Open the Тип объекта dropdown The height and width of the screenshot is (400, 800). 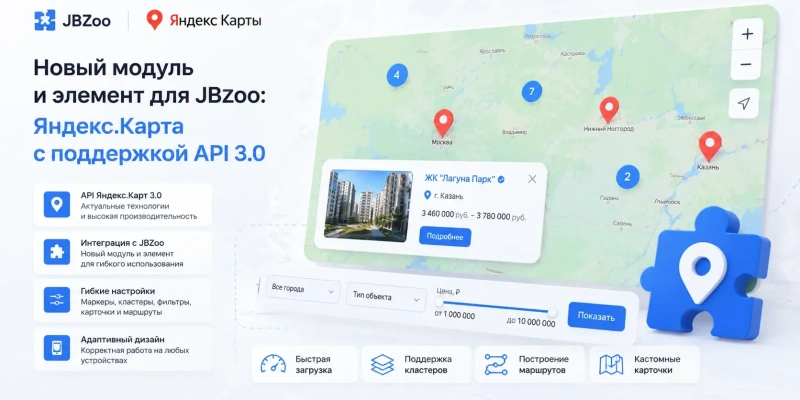[x=386, y=297]
